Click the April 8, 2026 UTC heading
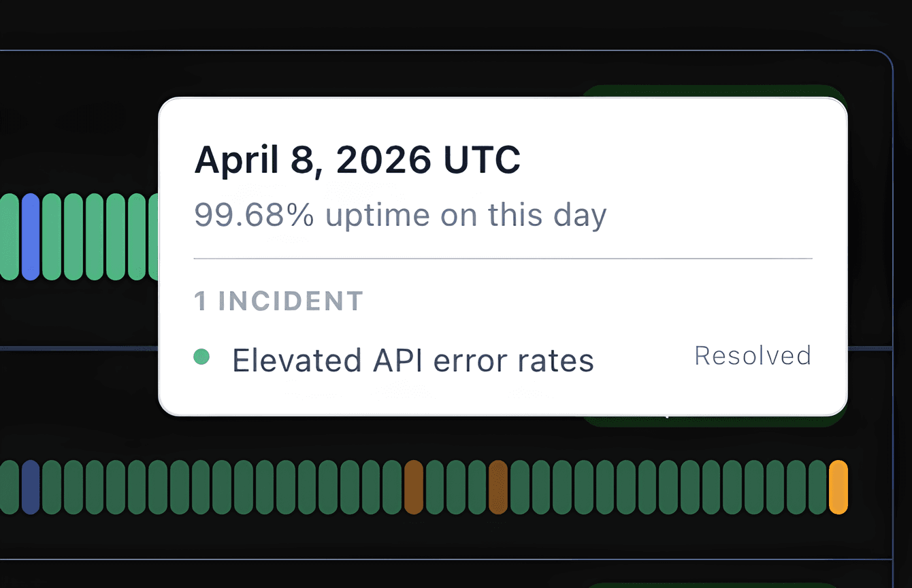Viewport: 912px width, 588px height. (x=357, y=159)
